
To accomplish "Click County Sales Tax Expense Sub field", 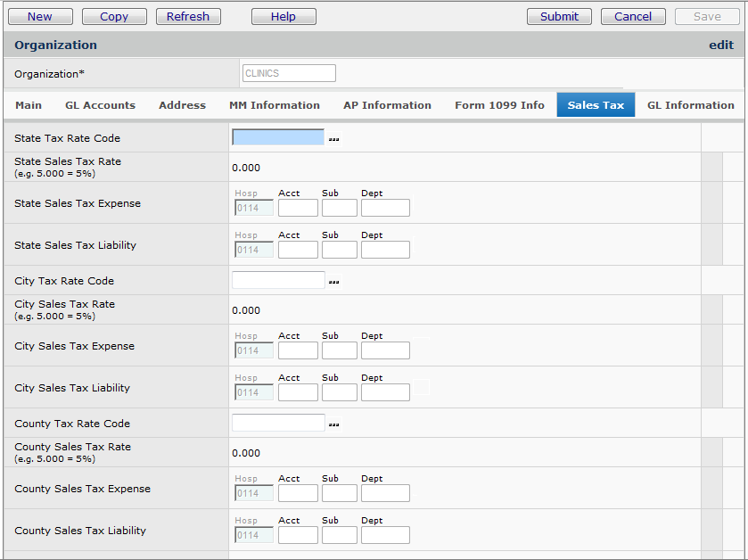I will pyautogui.click(x=339, y=493).
